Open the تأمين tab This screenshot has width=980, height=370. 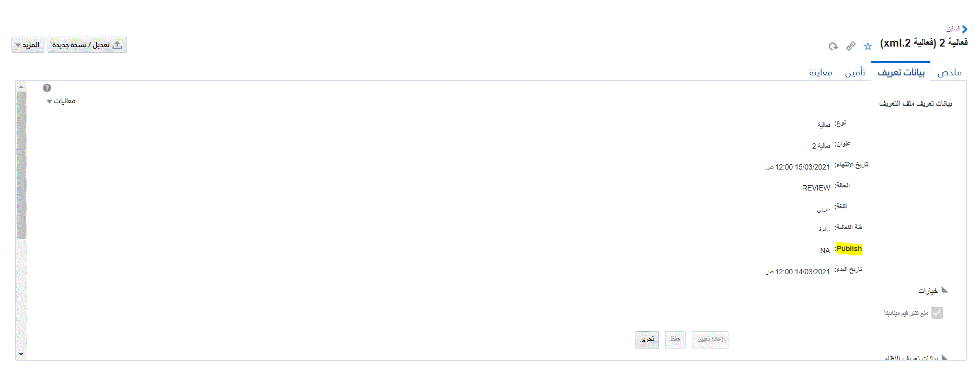[x=855, y=72]
